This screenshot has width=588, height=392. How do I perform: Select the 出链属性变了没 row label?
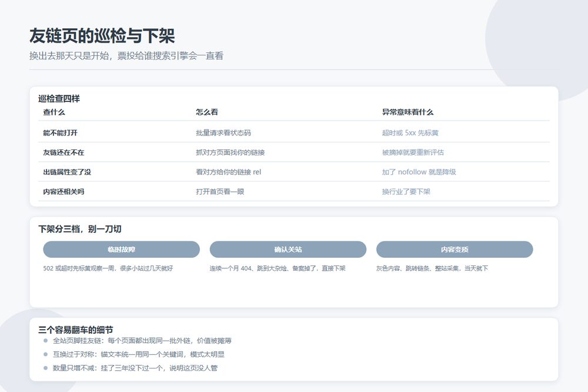67,172
